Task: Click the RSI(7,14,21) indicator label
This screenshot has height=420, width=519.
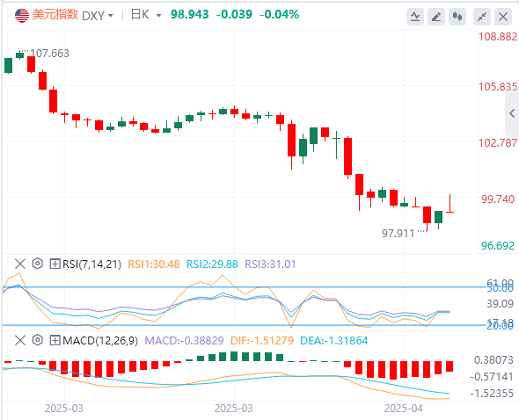Action: coord(92,264)
